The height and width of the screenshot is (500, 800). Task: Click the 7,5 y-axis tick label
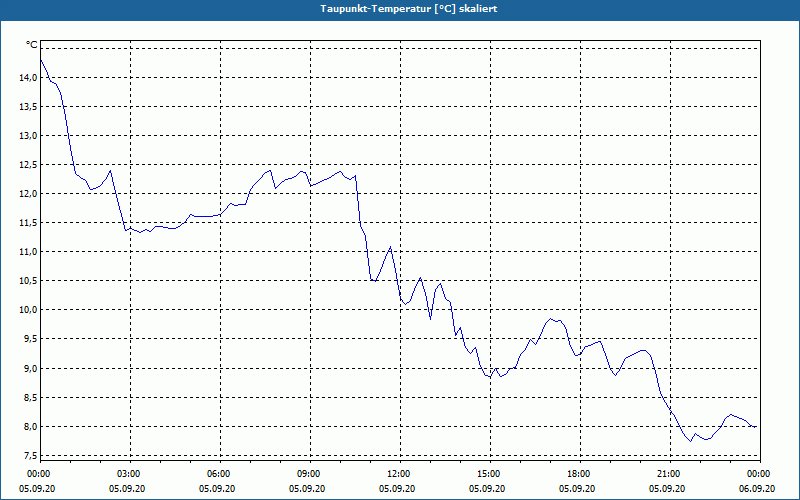coord(30,456)
